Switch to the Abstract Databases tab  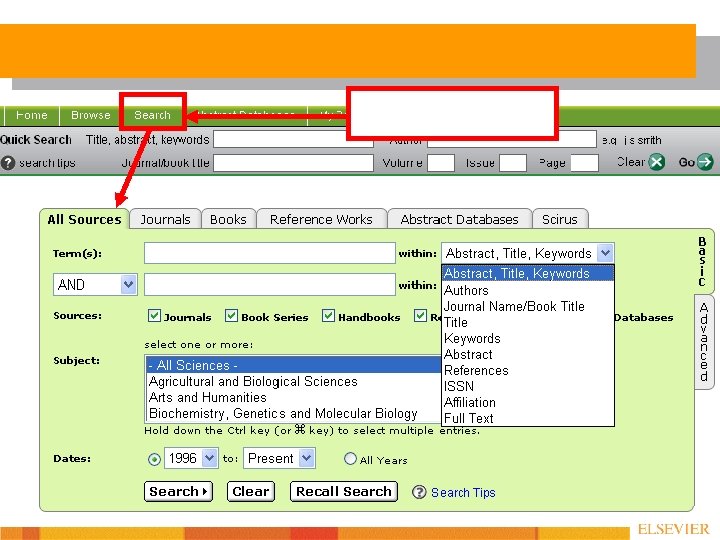tap(459, 219)
